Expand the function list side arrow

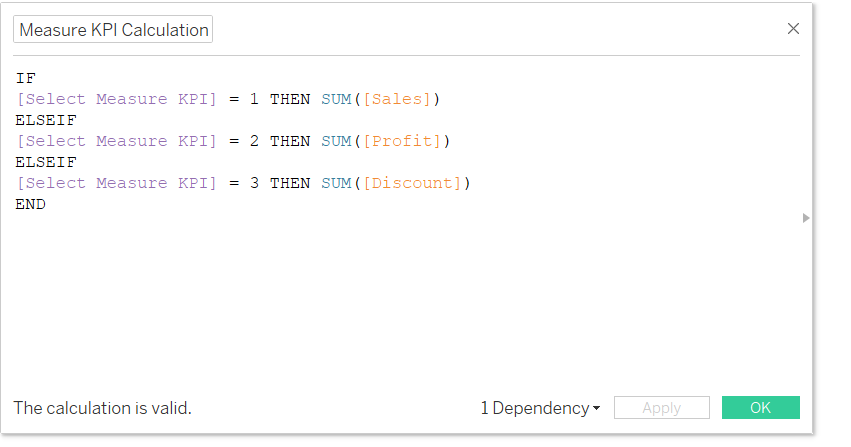pos(806,218)
